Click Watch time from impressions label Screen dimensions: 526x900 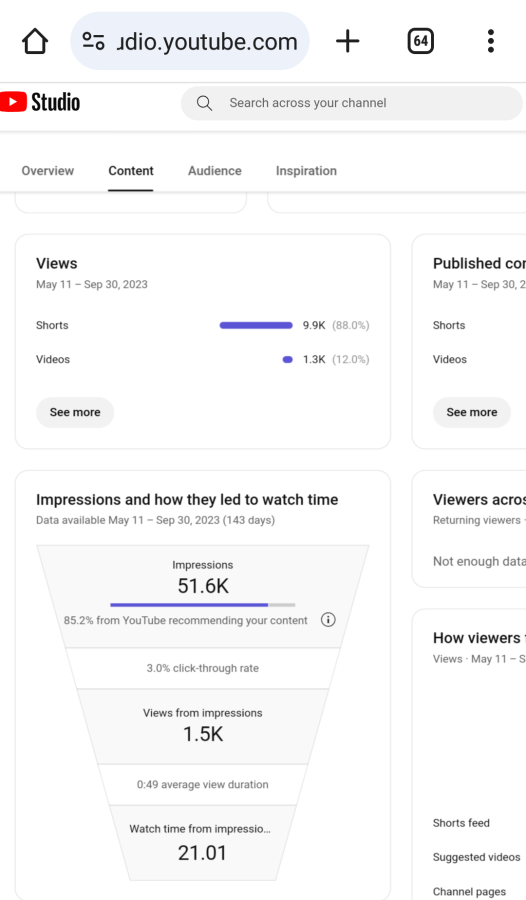tap(200, 829)
